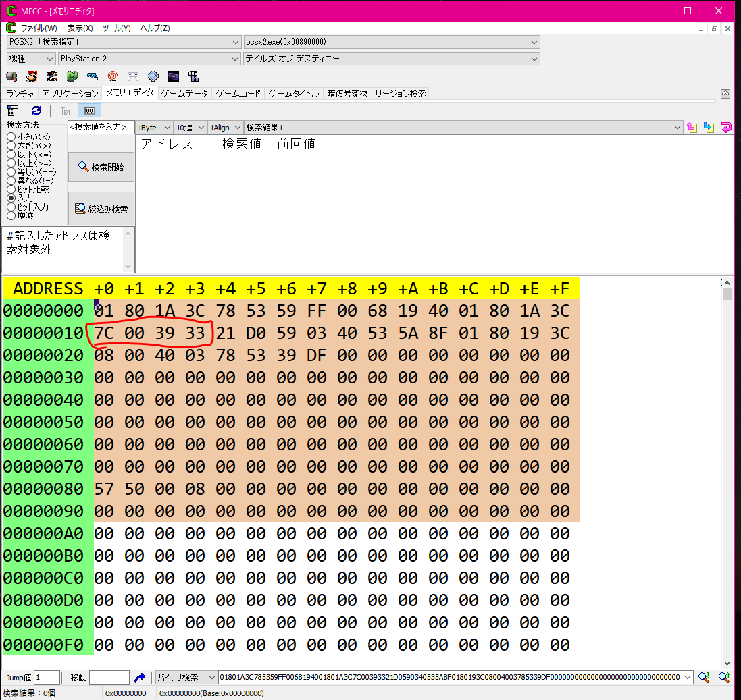Open the 1Align alignment dropdown
The width and height of the screenshot is (741, 700).
pos(225,128)
